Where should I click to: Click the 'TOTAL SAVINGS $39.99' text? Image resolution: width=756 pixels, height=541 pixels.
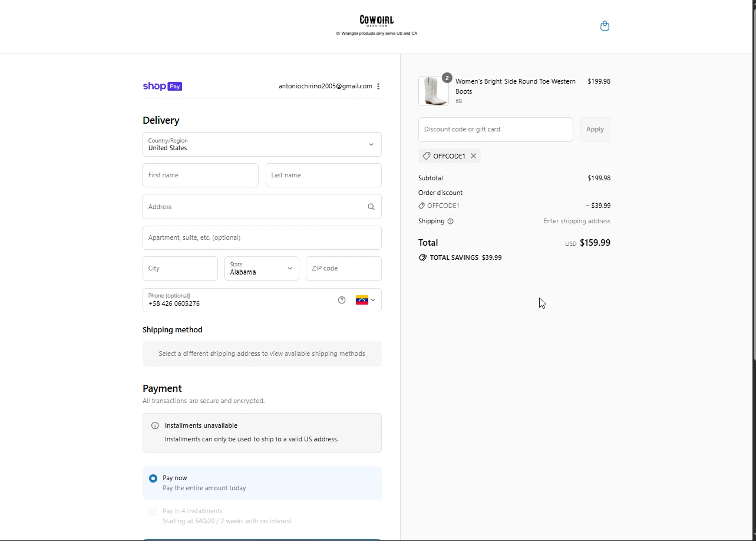466,258
